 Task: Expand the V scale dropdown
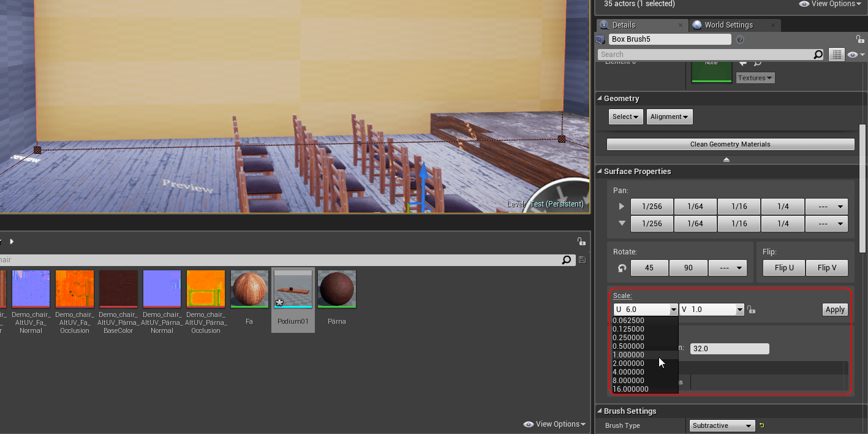point(740,310)
